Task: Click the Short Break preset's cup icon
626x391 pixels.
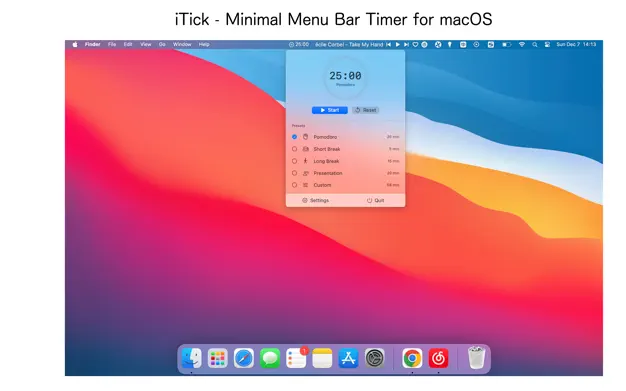Action: (x=305, y=149)
